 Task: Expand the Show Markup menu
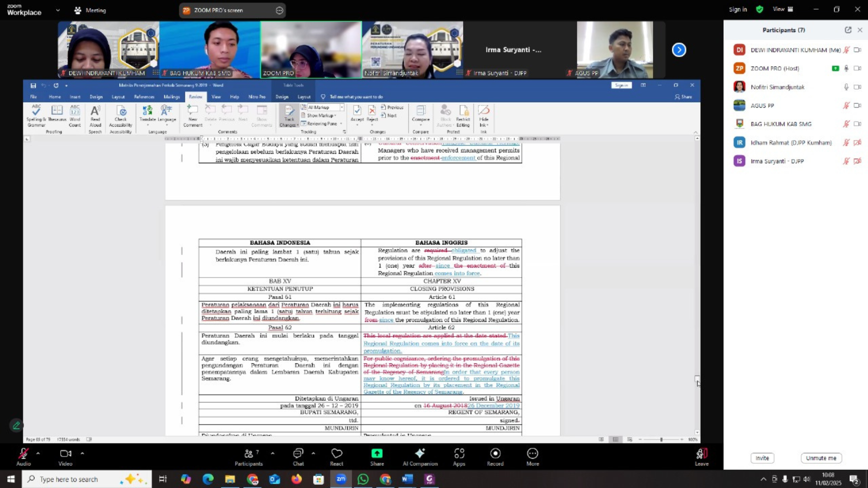(319, 115)
